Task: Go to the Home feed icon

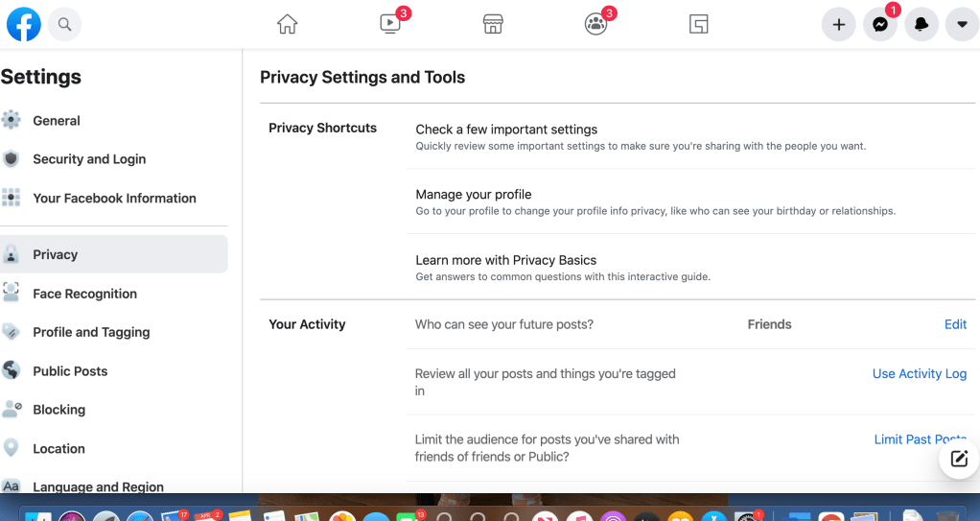Action: pyautogui.click(x=287, y=25)
